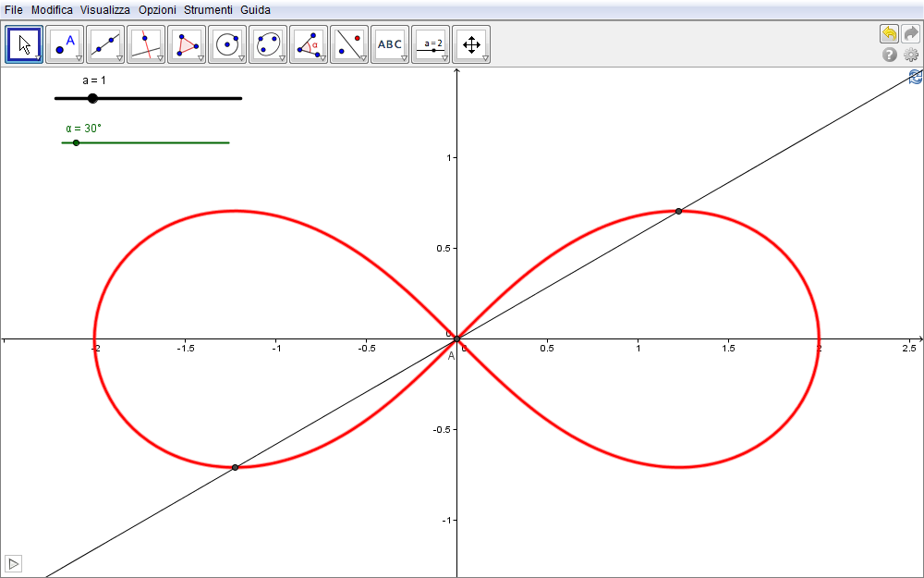The image size is (924, 578).
Task: Open settings with the gear icon
Action: click(x=911, y=55)
